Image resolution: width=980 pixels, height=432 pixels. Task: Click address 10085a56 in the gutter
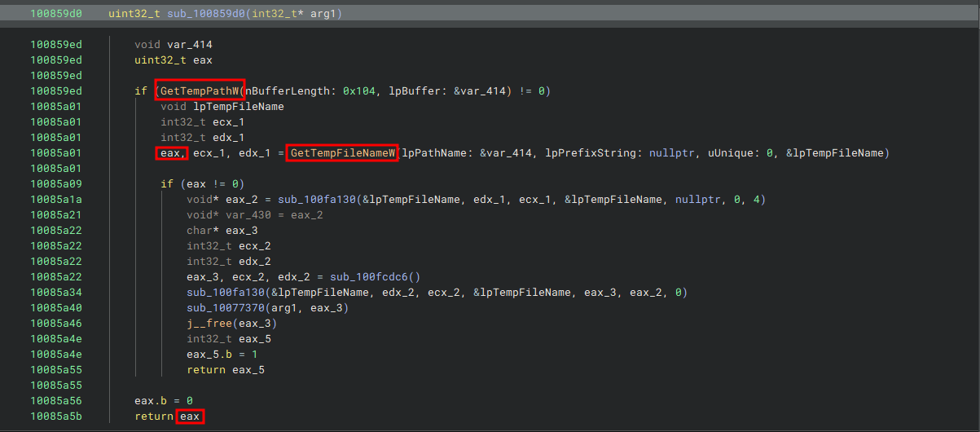pos(56,400)
